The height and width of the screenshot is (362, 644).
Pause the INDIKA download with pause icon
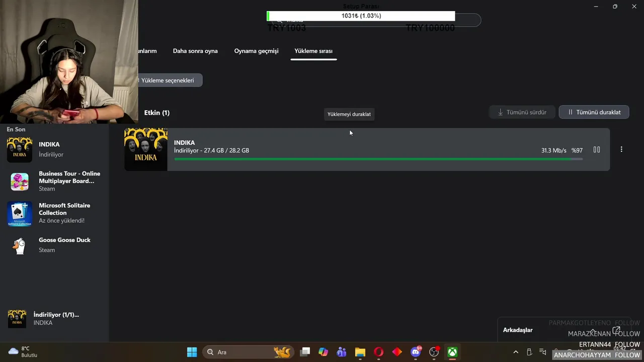click(597, 149)
